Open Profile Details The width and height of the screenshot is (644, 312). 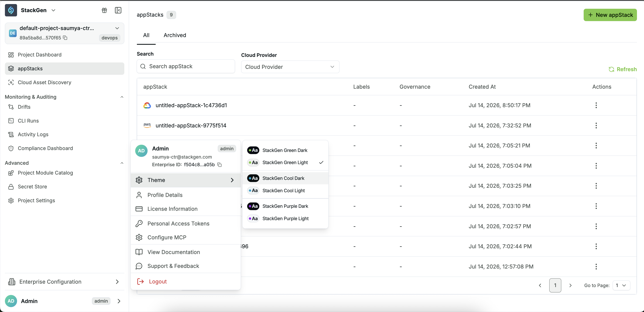click(x=186, y=195)
